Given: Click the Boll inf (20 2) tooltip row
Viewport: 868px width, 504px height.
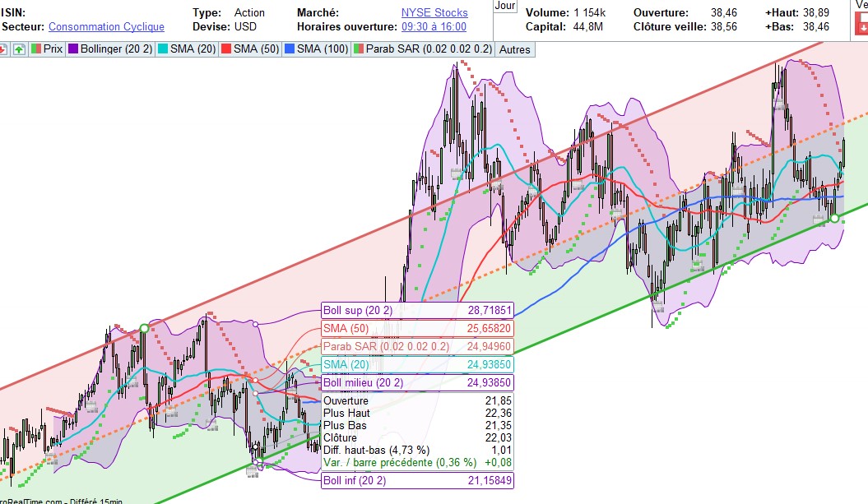Looking at the screenshot, I should 417,481.
